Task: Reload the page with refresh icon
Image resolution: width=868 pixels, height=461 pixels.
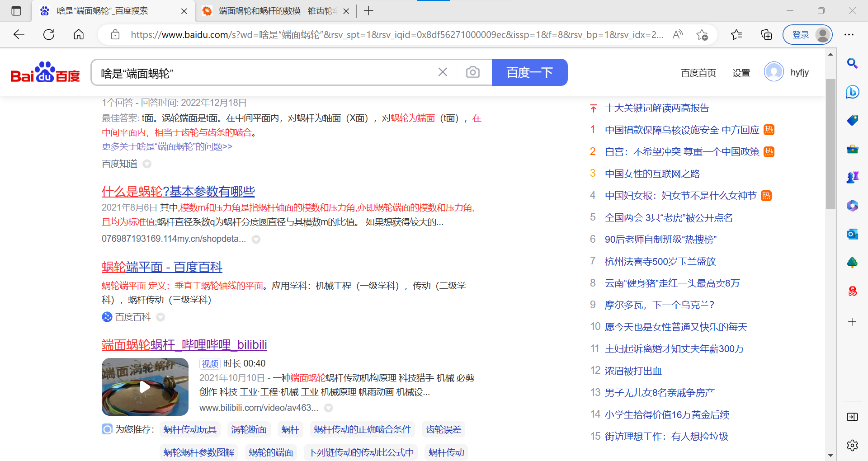Action: [x=49, y=34]
